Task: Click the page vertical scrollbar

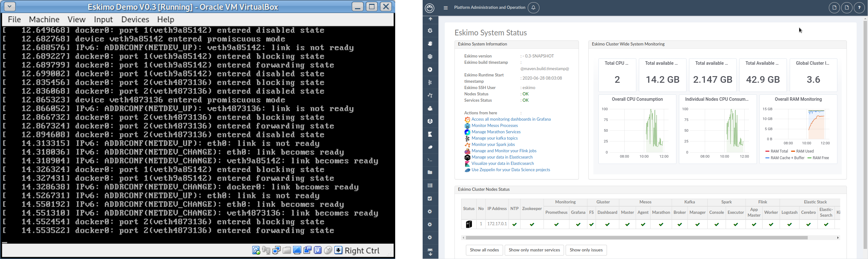Action: click(x=865, y=135)
